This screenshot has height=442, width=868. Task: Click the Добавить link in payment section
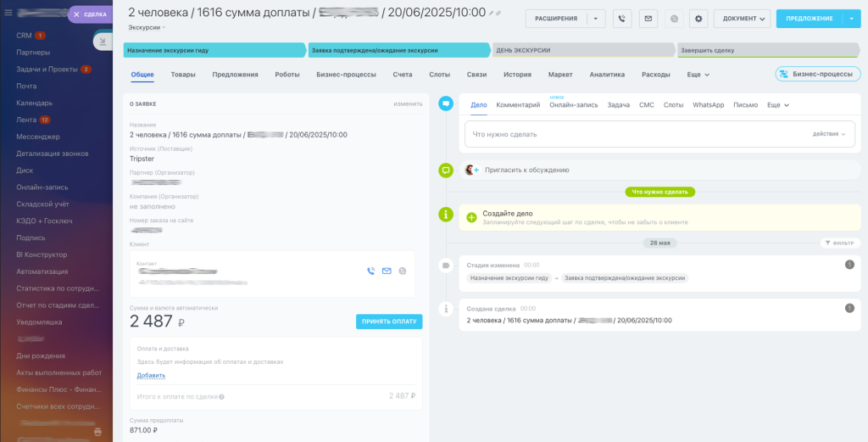tap(151, 375)
